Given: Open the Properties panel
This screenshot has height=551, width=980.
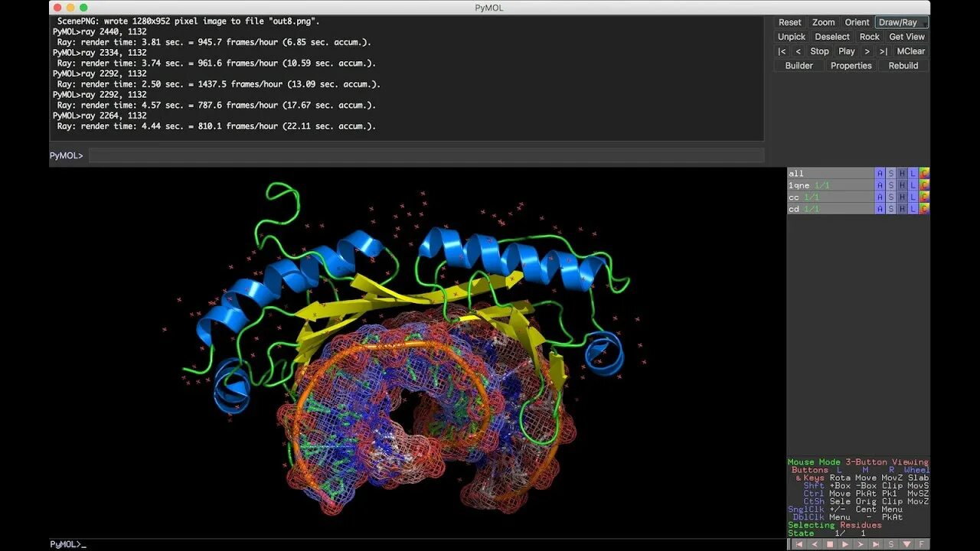Looking at the screenshot, I should (851, 66).
